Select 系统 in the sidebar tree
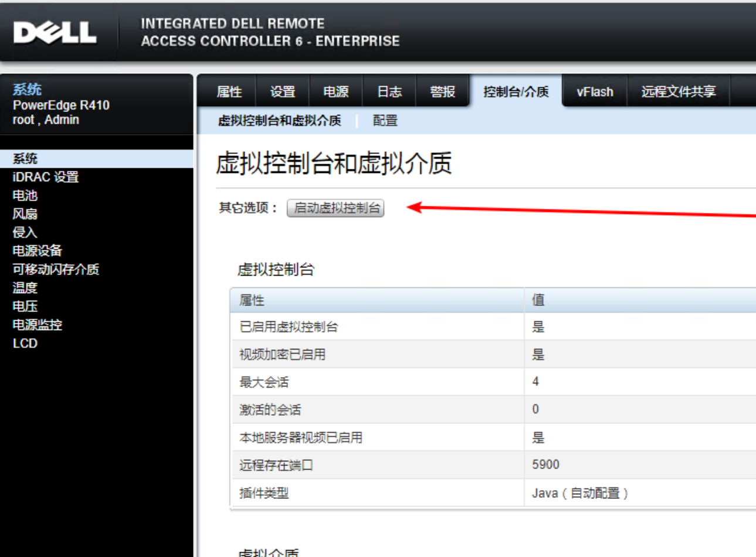This screenshot has width=756, height=557. pyautogui.click(x=25, y=159)
